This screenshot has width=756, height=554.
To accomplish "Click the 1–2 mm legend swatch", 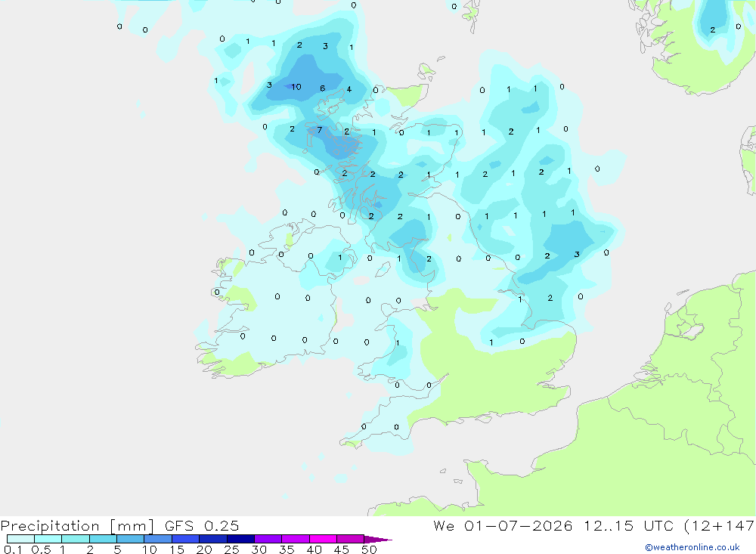I will 76,539.
